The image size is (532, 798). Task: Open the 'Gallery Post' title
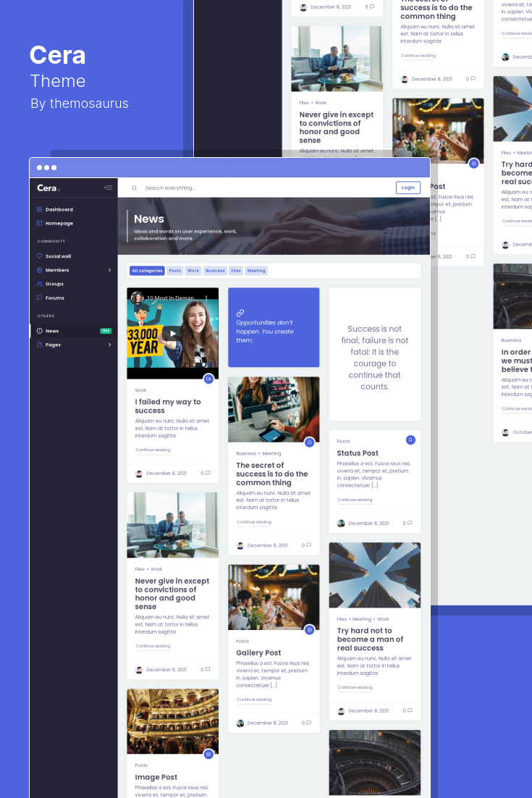258,652
